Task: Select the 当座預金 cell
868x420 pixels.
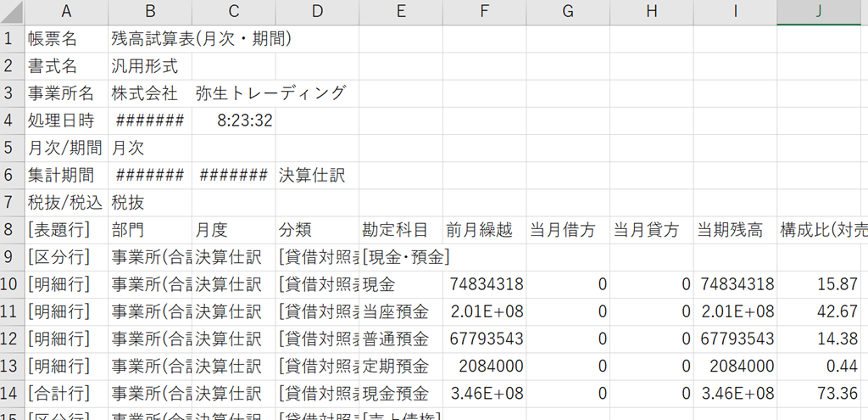Action: (401, 311)
